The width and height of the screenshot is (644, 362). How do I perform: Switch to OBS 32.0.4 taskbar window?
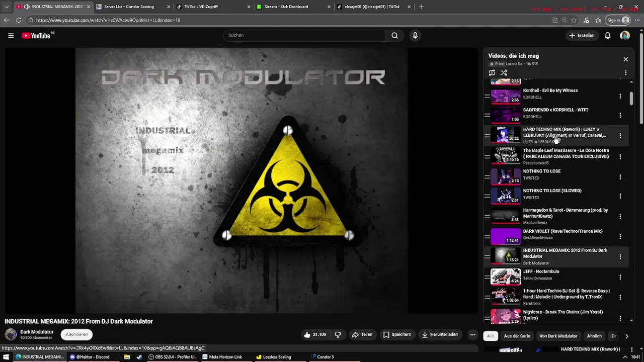click(x=173, y=357)
